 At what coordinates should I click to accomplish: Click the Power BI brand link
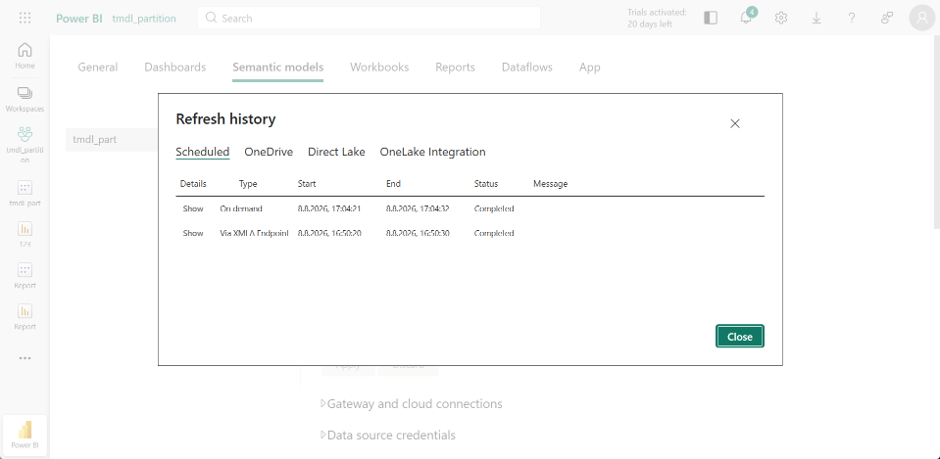tap(79, 18)
